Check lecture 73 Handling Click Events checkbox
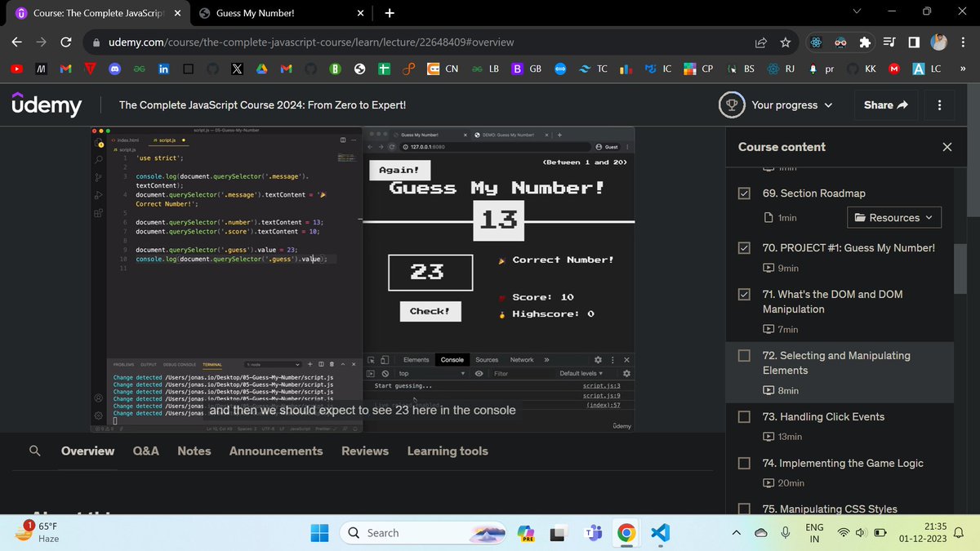Image resolution: width=980 pixels, height=551 pixels. coord(745,416)
